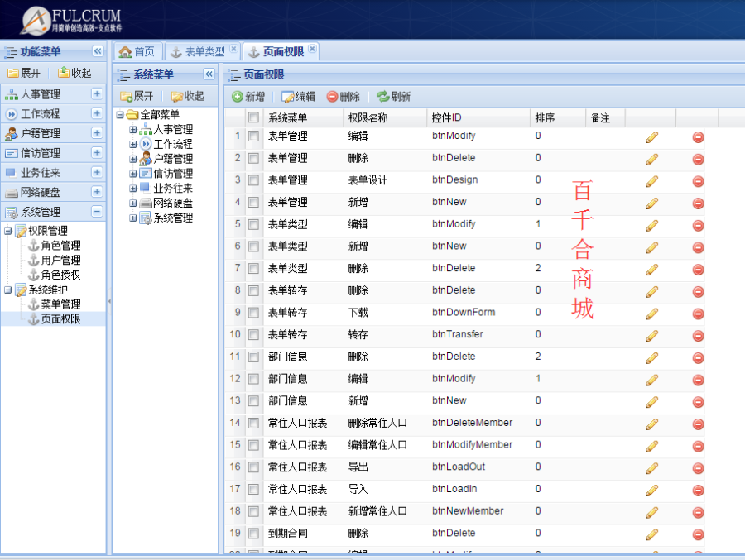Sort by the 控件ID column header
Image resolution: width=745 pixels, height=560 pixels.
[478, 117]
